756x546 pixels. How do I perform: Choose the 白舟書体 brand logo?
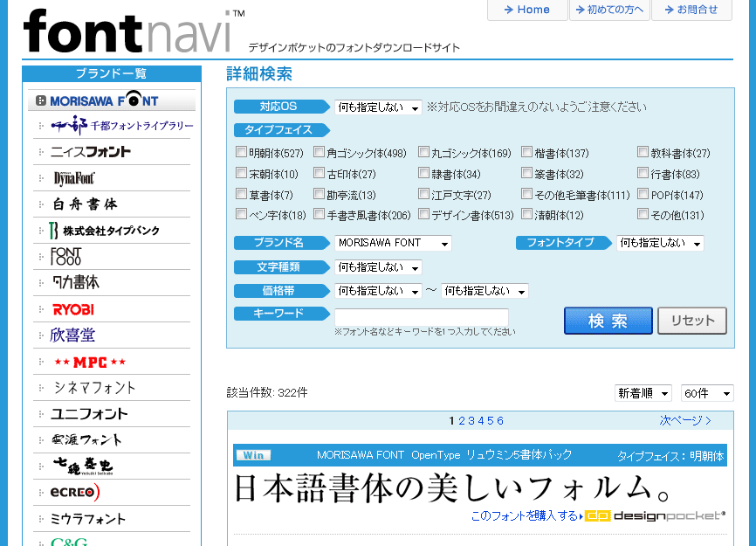pyautogui.click(x=85, y=204)
